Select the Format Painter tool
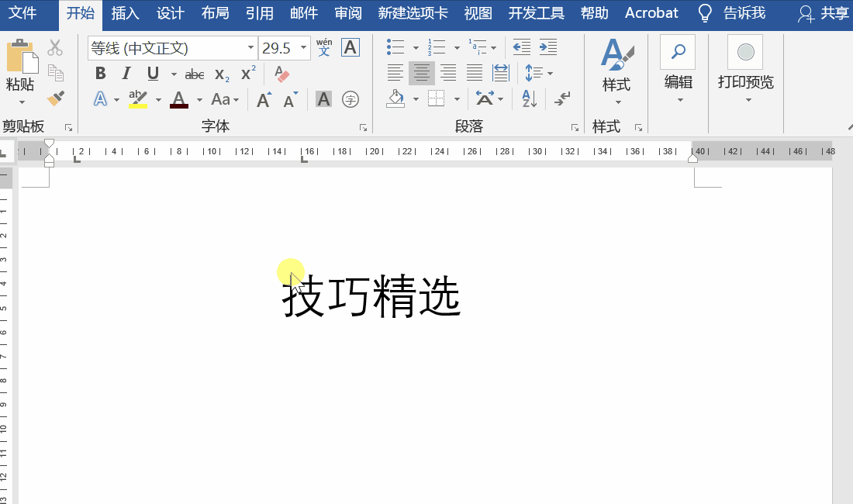The height and width of the screenshot is (504, 853). tap(54, 98)
